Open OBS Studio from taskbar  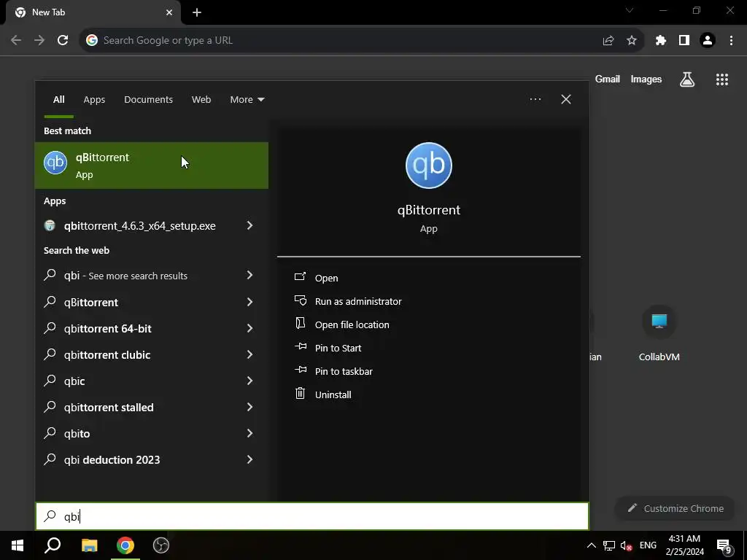pos(161,545)
